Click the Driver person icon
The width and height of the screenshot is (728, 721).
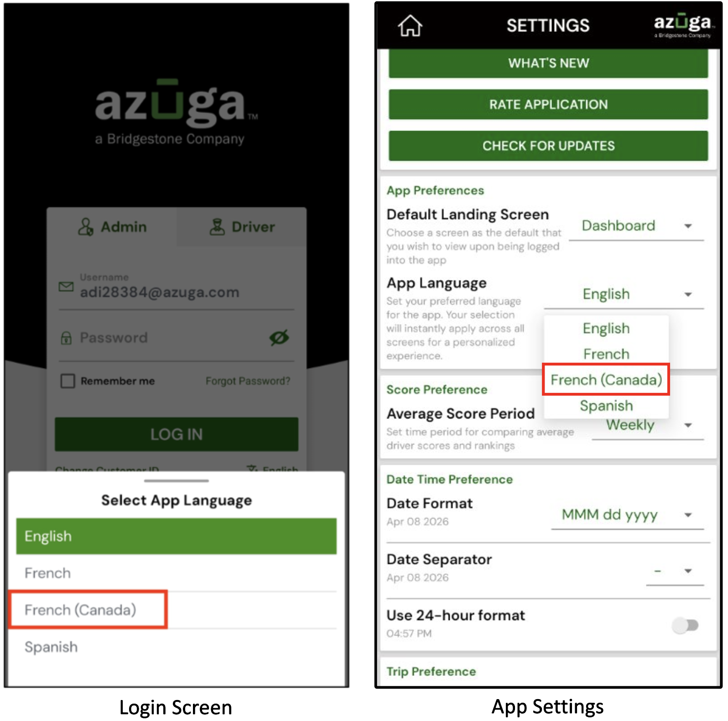coord(217,227)
